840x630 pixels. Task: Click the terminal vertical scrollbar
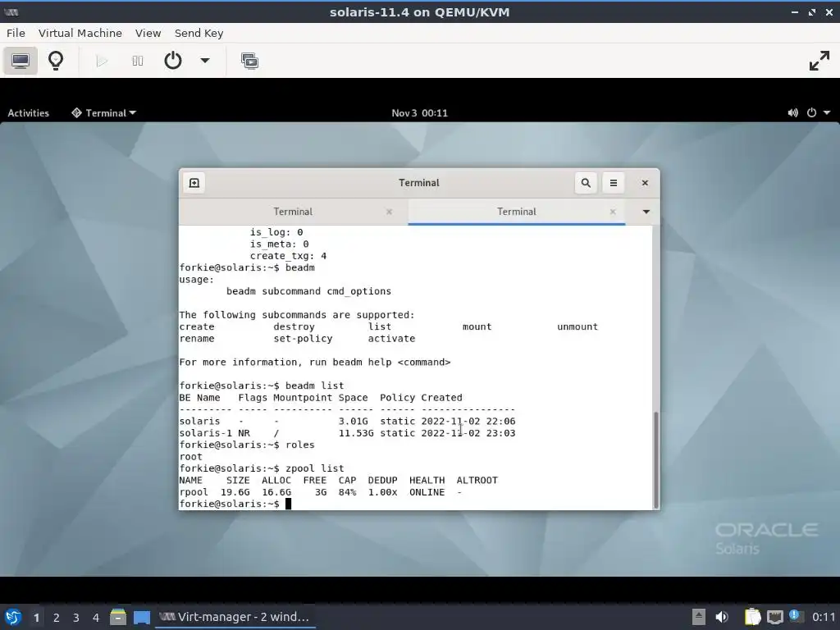(655, 460)
